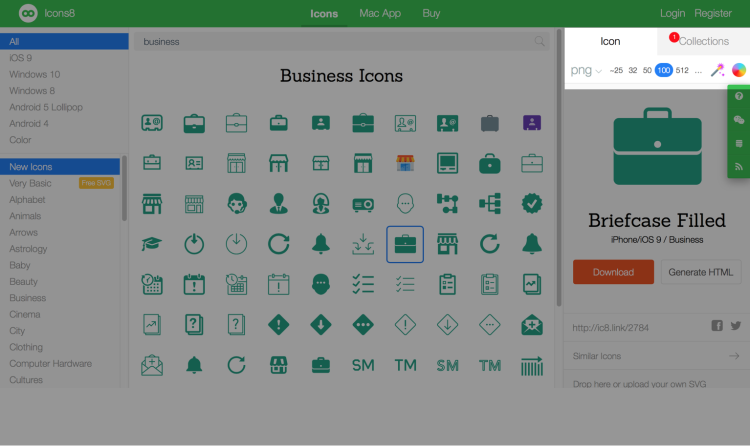
Task: Click the Login link
Action: coord(673,13)
